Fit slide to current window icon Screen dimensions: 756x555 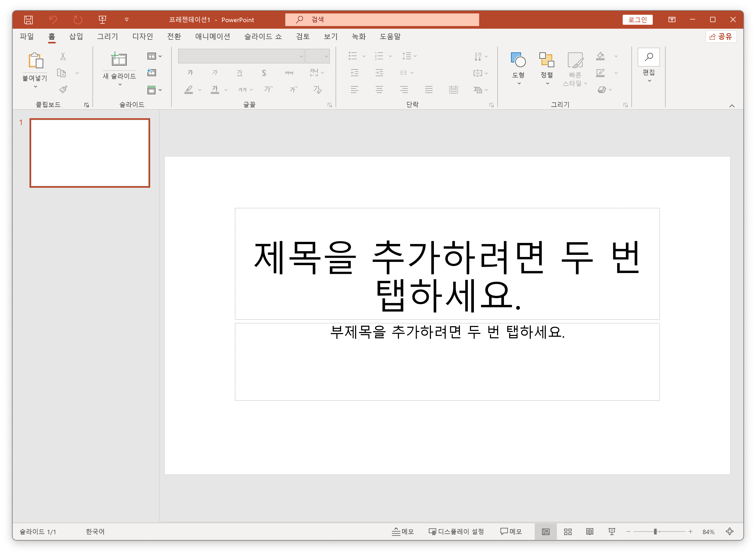point(729,532)
